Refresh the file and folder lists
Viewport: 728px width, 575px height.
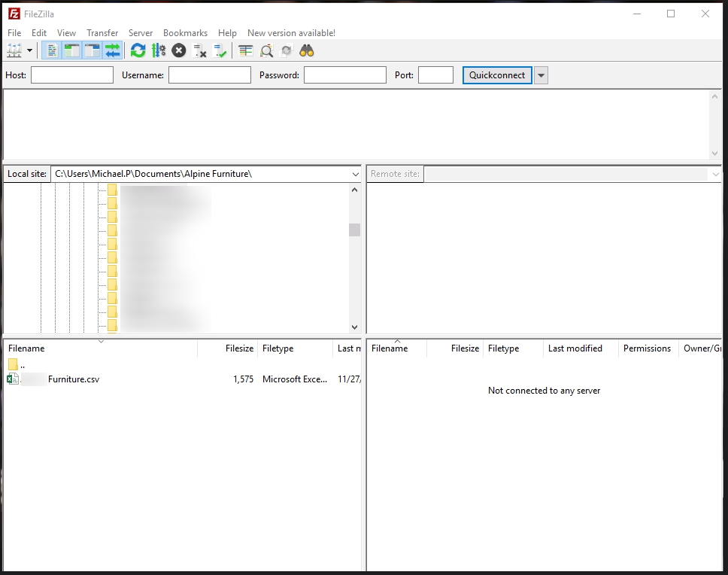coord(138,50)
